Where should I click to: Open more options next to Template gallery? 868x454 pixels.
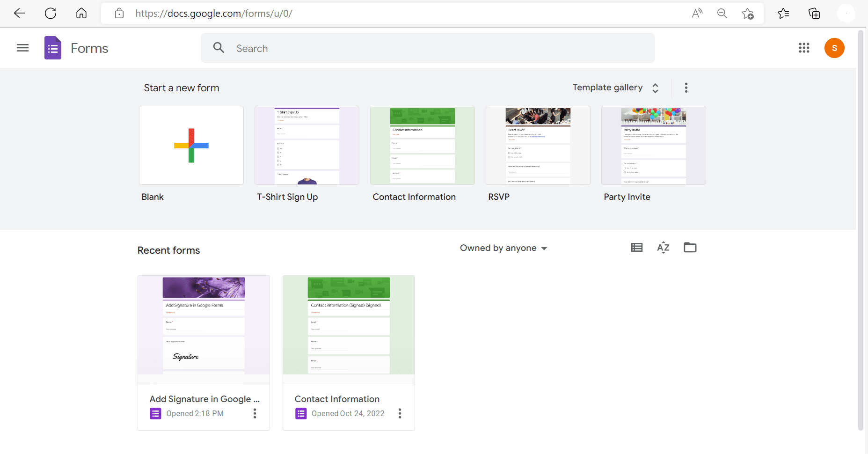click(686, 88)
